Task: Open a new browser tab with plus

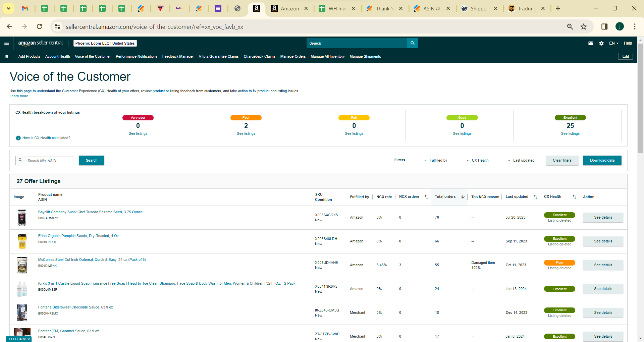Action: point(558,8)
